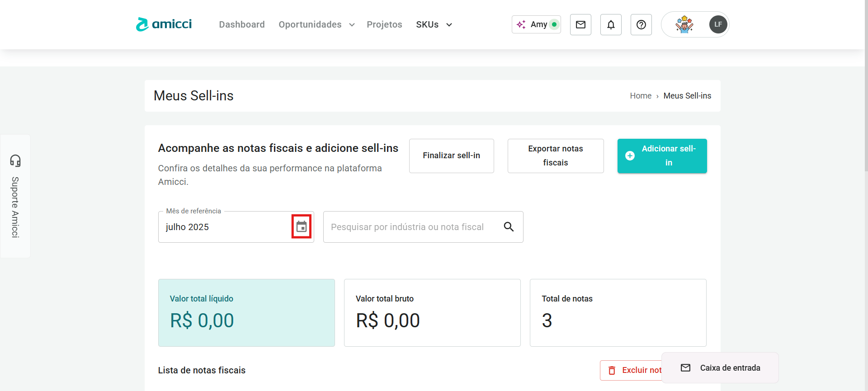Expand the SKUs dropdown arrow
The width and height of the screenshot is (868, 391).
449,25
